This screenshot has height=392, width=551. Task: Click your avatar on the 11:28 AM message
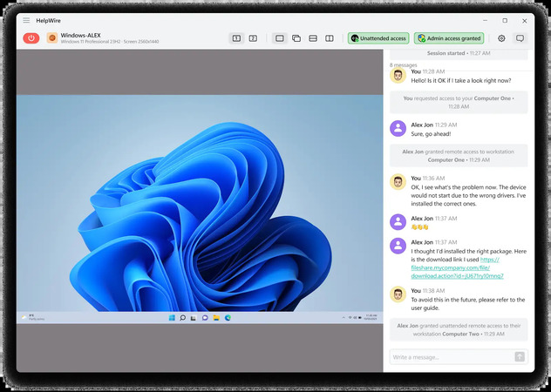point(398,75)
